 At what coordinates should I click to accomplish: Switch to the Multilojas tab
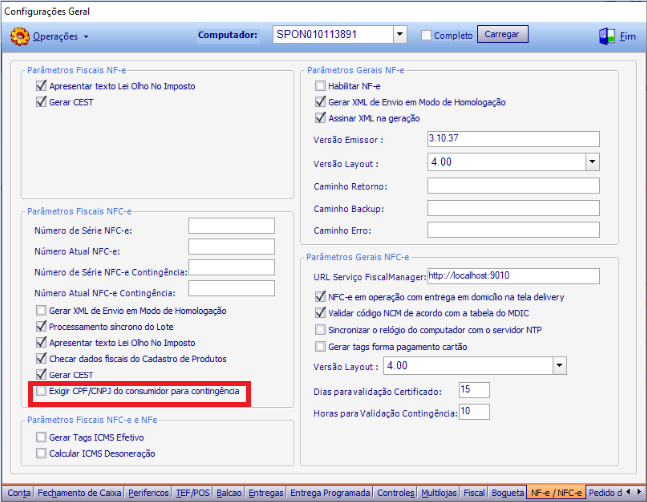[439, 493]
